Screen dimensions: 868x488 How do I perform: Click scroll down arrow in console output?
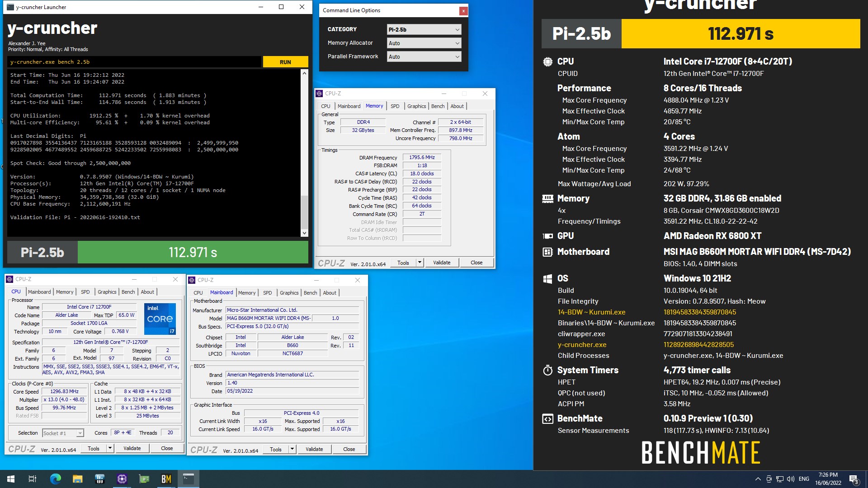coord(304,233)
